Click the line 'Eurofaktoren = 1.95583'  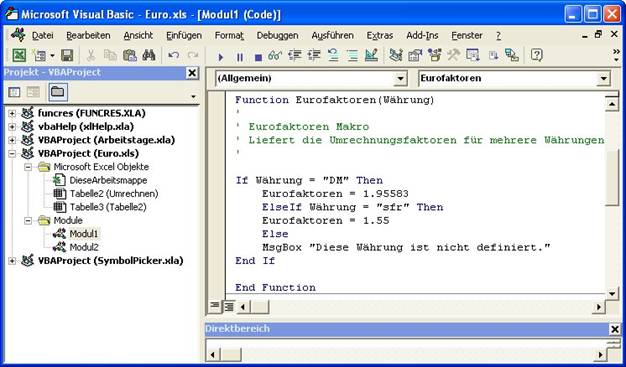335,194
